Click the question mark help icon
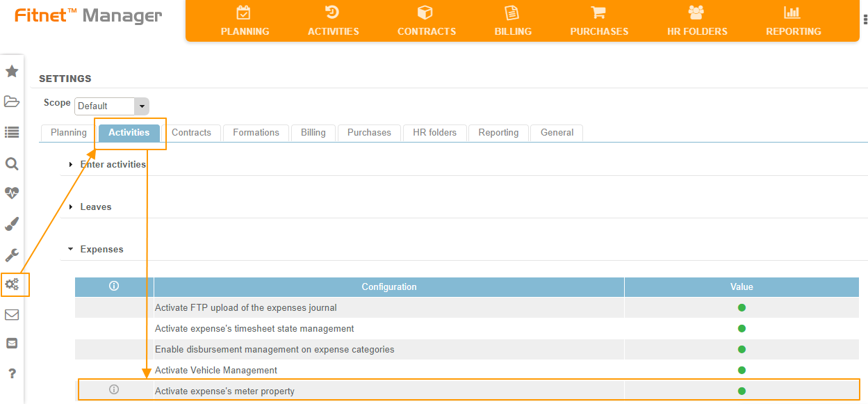 click(12, 373)
